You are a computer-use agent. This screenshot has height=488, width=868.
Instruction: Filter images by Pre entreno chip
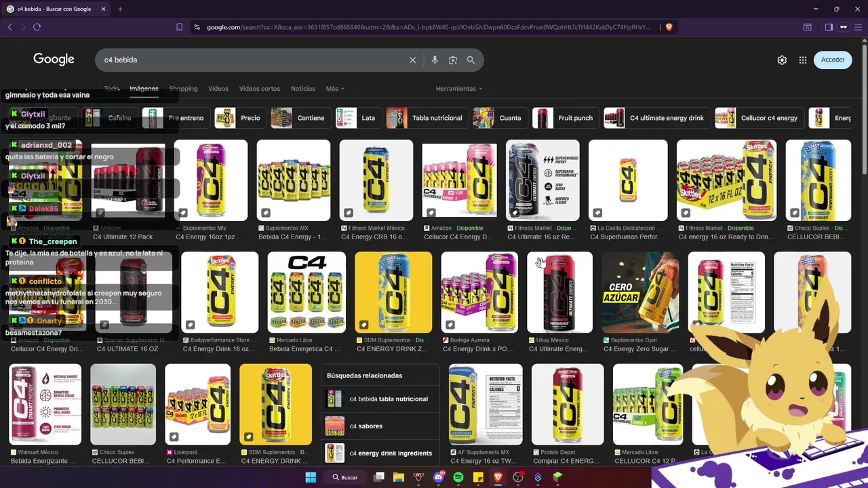tap(175, 118)
